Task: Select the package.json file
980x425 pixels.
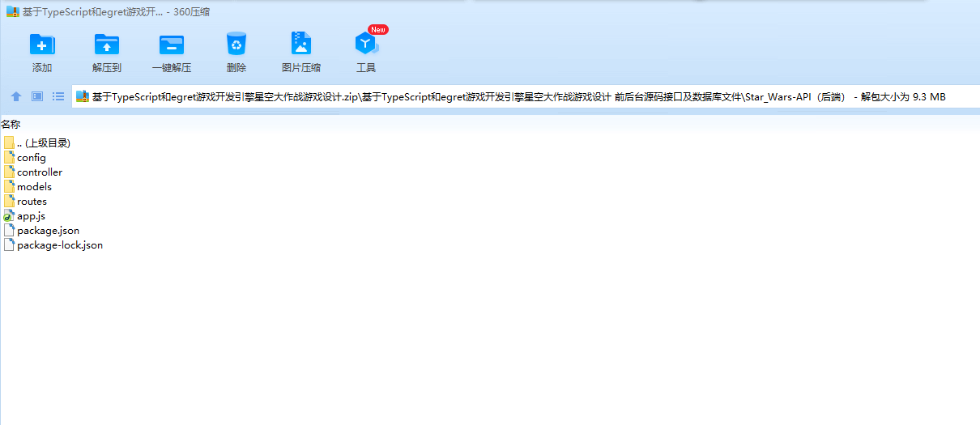Action: (x=41, y=230)
